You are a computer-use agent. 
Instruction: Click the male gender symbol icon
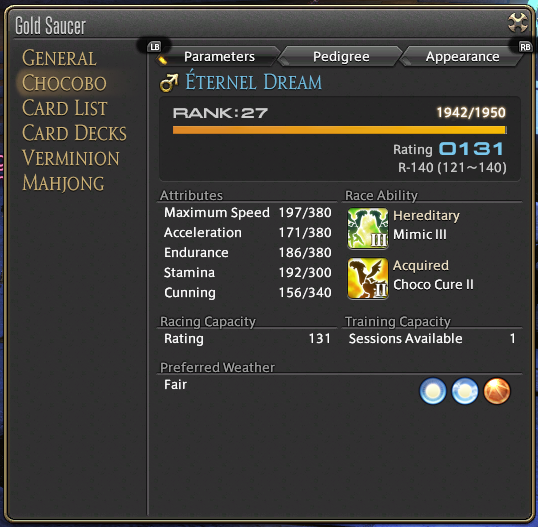pyautogui.click(x=169, y=83)
